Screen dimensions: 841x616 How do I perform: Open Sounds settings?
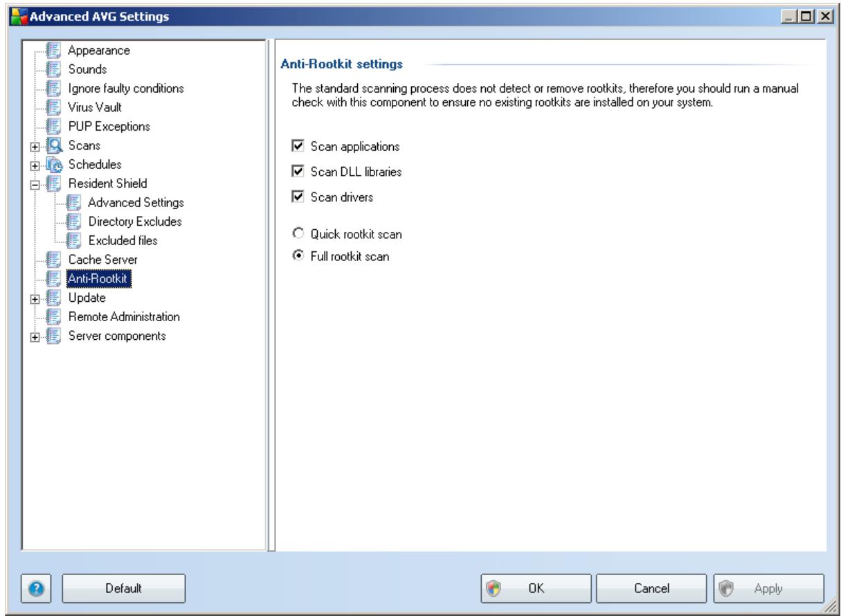[87, 69]
